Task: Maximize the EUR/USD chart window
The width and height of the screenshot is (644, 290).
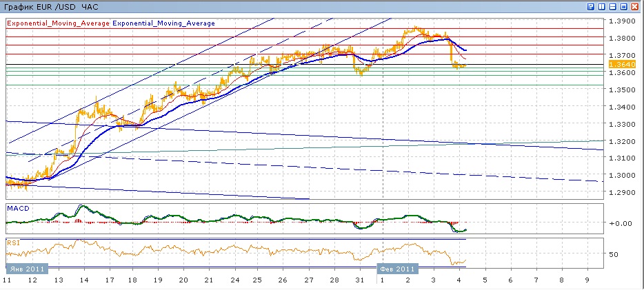Action: pyautogui.click(x=624, y=7)
